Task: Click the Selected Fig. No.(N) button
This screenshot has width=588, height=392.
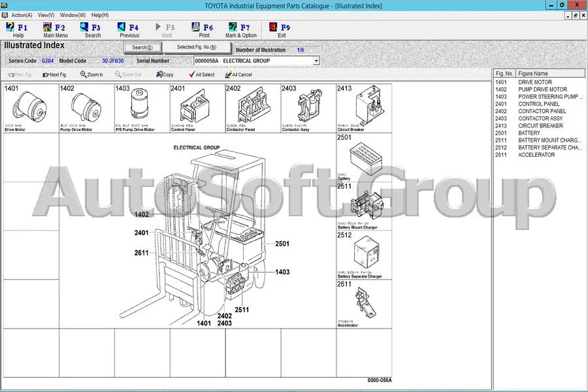Action: coord(197,48)
